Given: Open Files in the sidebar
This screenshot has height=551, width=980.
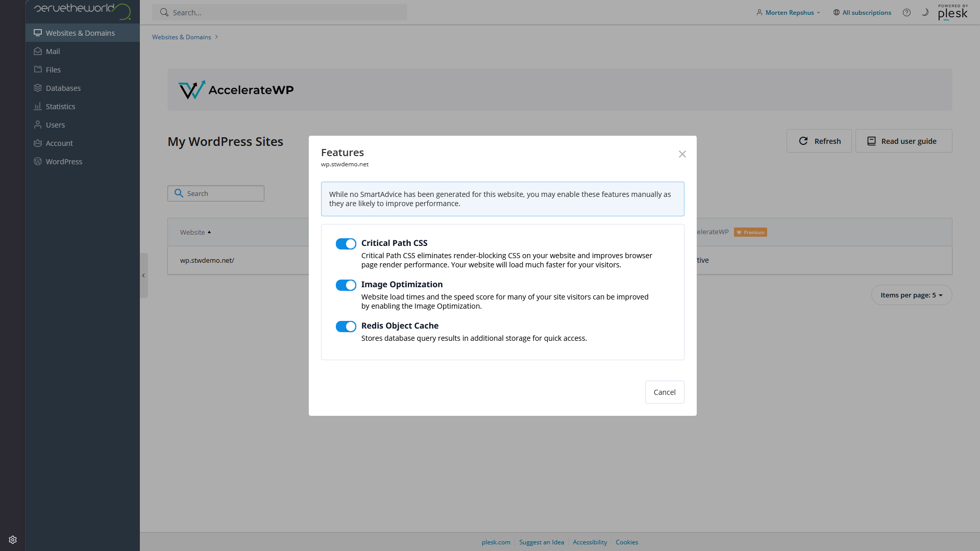Looking at the screenshot, I should 83,69.
